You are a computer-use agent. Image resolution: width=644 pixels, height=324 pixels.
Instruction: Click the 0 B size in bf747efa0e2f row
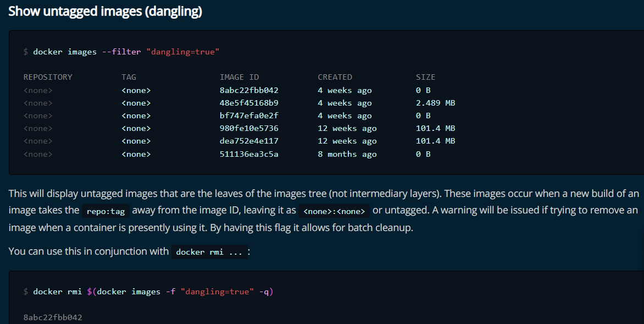423,116
